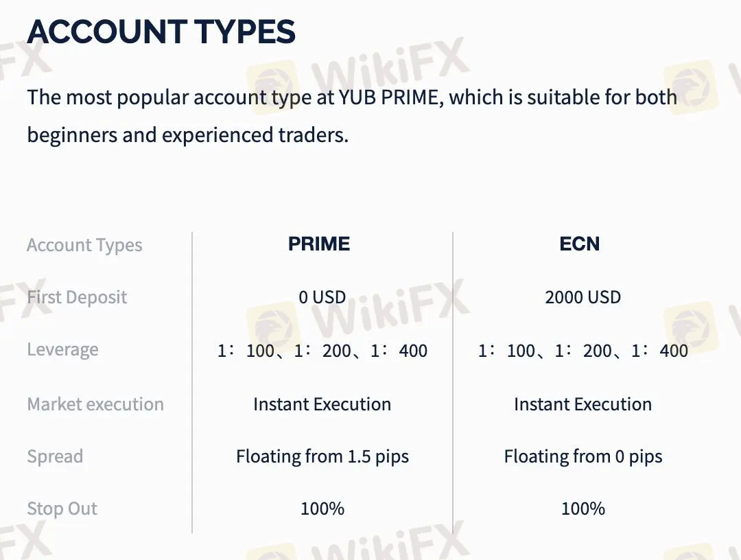This screenshot has height=560, width=741.
Task: Select the ECN column header
Action: [579, 244]
